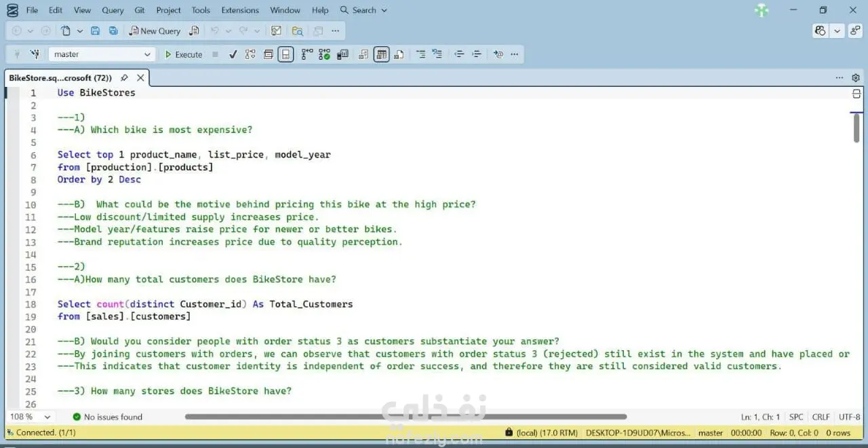Open the tab well settings gear
The width and height of the screenshot is (868, 448).
click(856, 78)
